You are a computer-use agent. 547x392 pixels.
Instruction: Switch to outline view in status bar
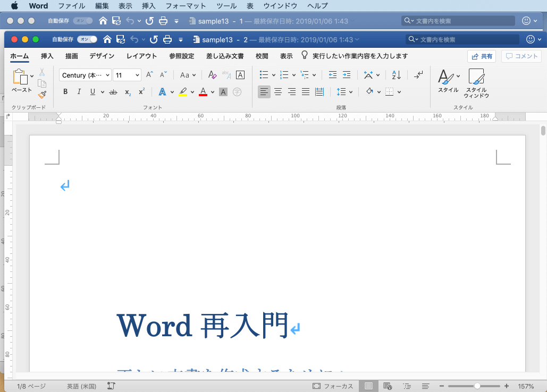(x=407, y=386)
